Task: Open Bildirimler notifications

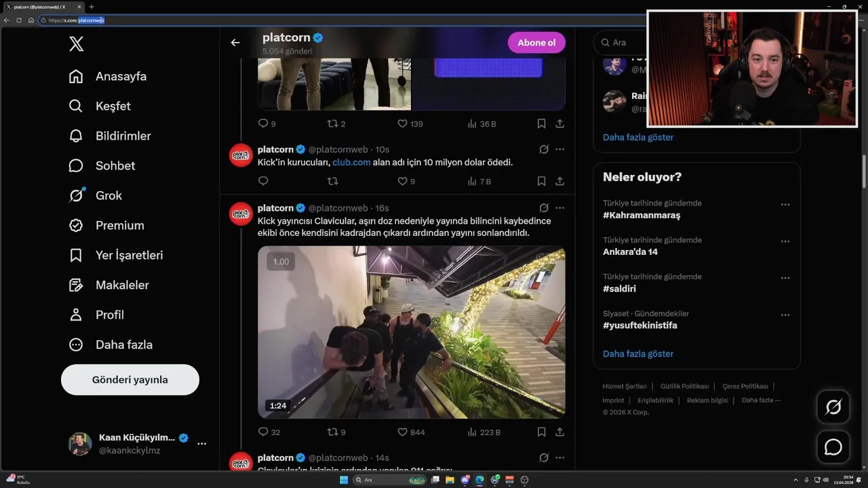Action: pos(111,136)
